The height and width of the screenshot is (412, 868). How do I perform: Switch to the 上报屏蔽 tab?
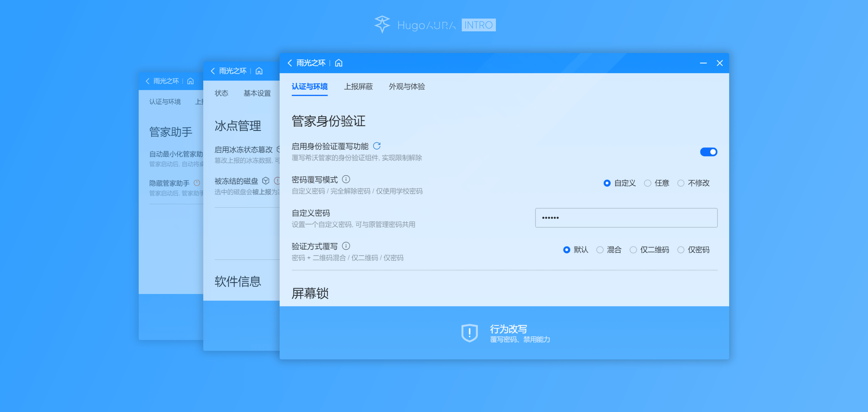coord(359,87)
